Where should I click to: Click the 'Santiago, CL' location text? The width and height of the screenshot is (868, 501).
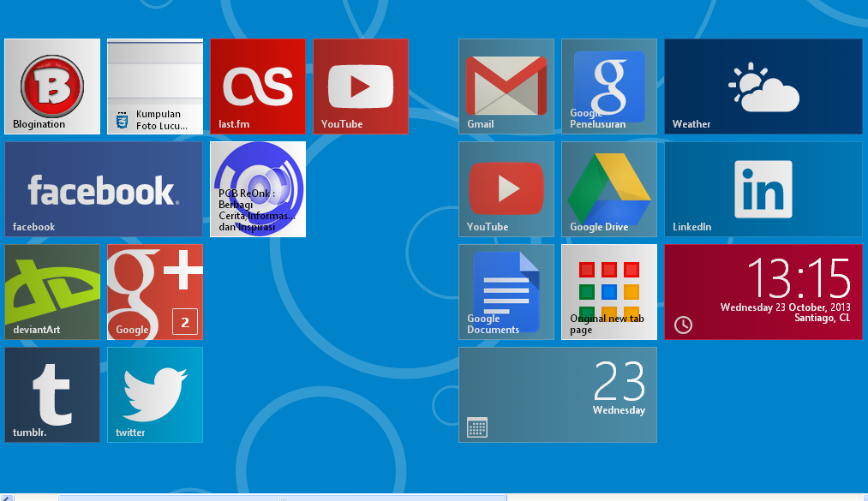coord(822,318)
